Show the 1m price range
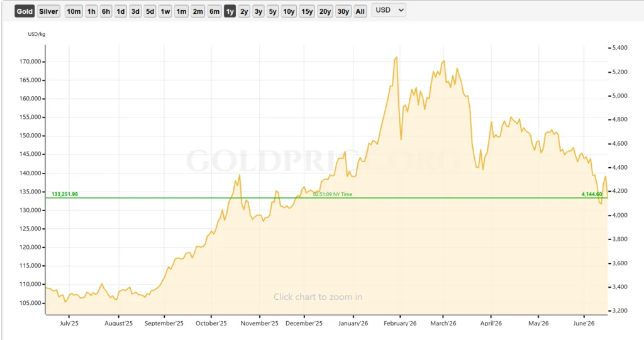Image resolution: width=644 pixels, height=340 pixels. click(x=181, y=11)
